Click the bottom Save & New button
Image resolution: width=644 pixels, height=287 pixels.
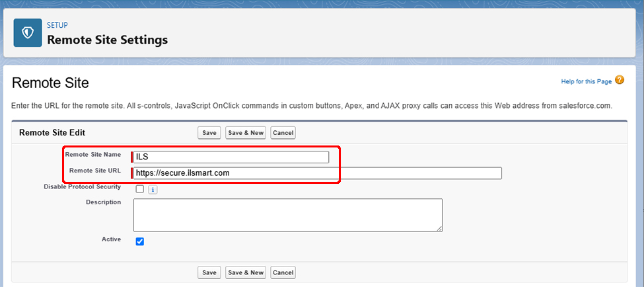tap(246, 272)
